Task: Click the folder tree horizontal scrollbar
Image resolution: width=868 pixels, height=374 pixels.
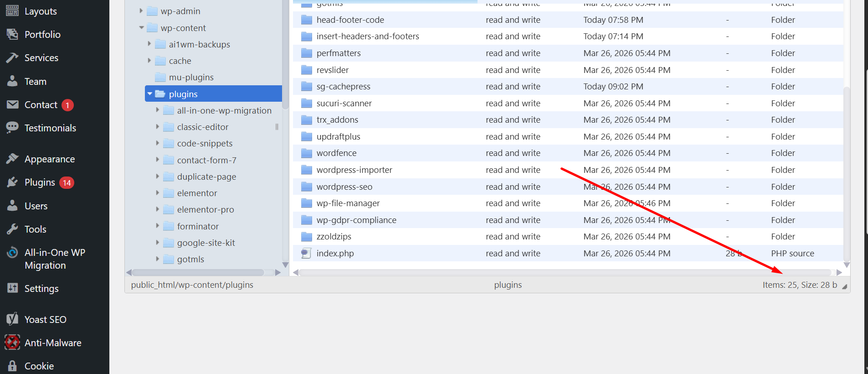Action: click(x=198, y=272)
